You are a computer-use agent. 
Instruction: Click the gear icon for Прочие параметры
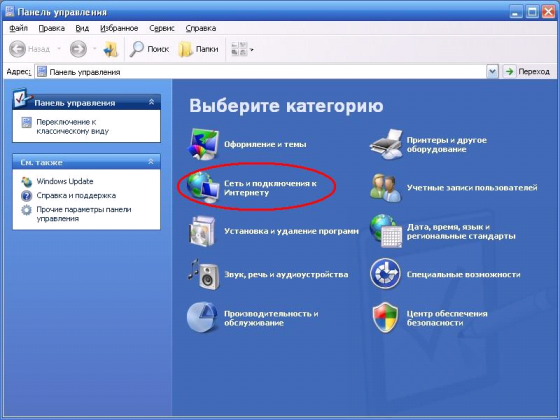(x=26, y=210)
